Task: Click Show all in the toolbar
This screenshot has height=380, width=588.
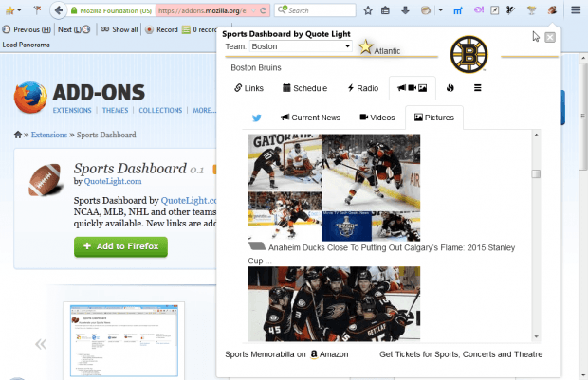Action: click(119, 29)
